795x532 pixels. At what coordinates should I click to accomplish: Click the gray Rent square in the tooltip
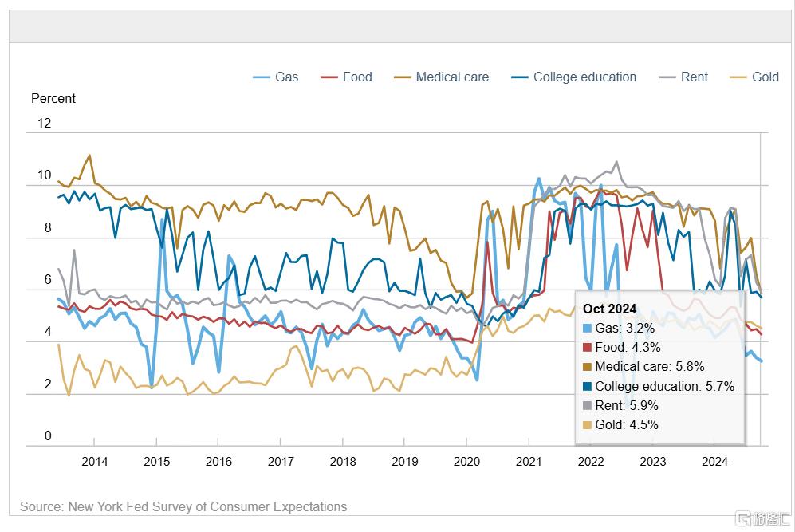(588, 405)
